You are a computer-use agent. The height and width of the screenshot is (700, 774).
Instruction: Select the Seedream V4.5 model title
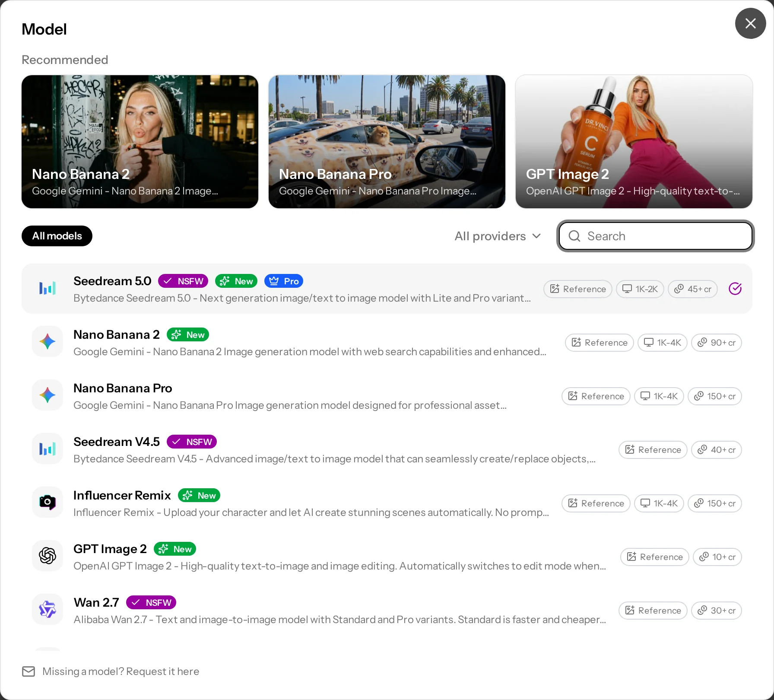click(117, 442)
